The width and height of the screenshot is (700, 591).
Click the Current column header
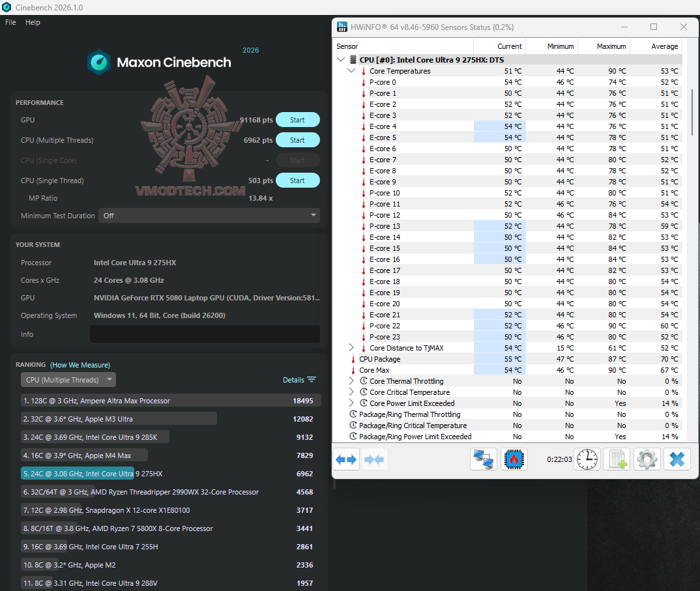[499, 46]
